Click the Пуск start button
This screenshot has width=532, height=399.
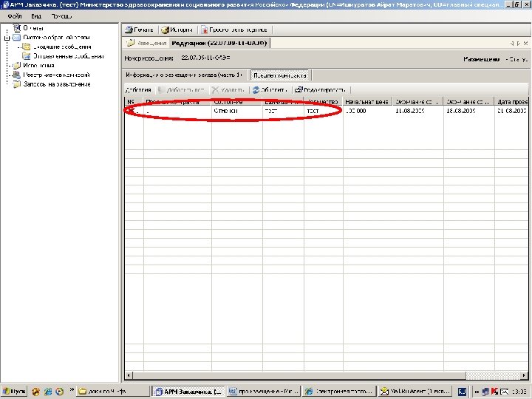14,392
